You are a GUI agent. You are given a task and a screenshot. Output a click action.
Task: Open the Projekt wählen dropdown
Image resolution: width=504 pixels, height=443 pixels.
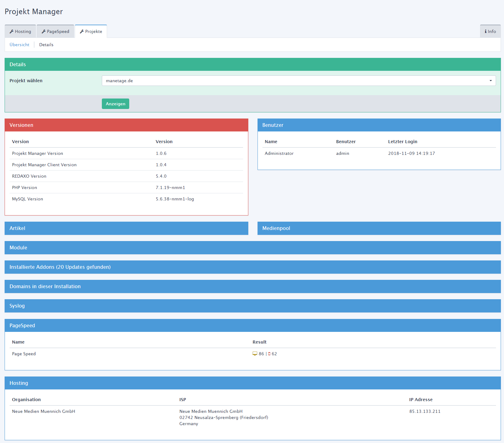[299, 81]
